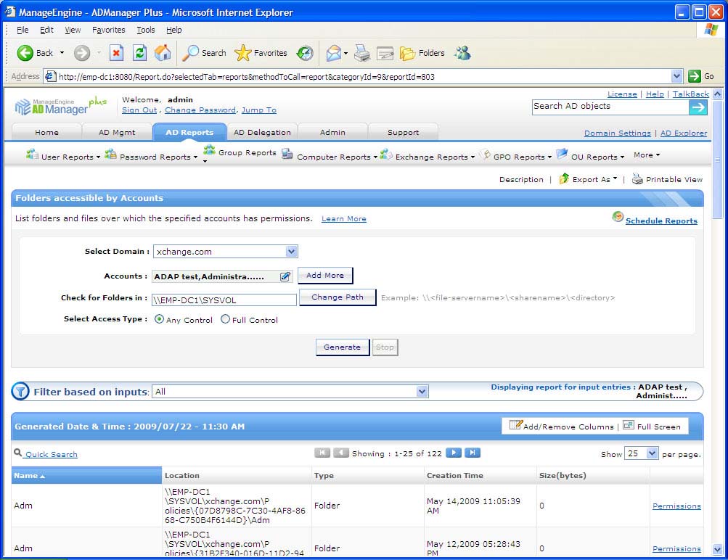Open the User Reports menu
The width and height of the screenshot is (728, 560).
coord(63,155)
